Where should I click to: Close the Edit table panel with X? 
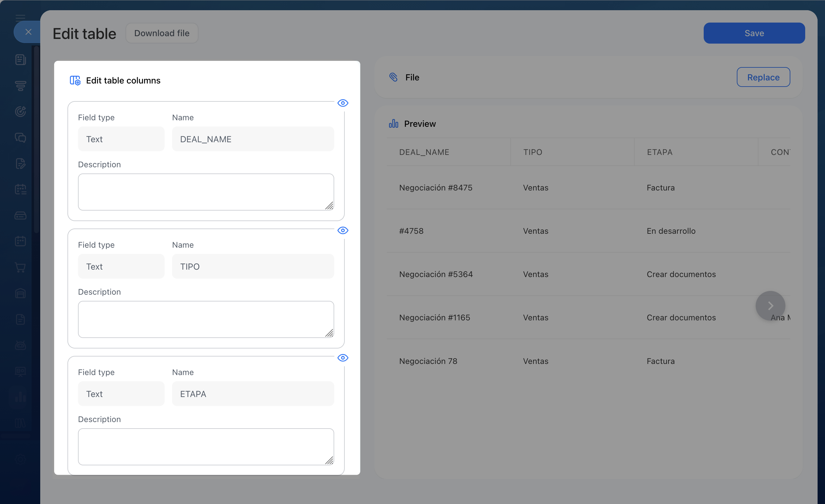[x=28, y=32]
